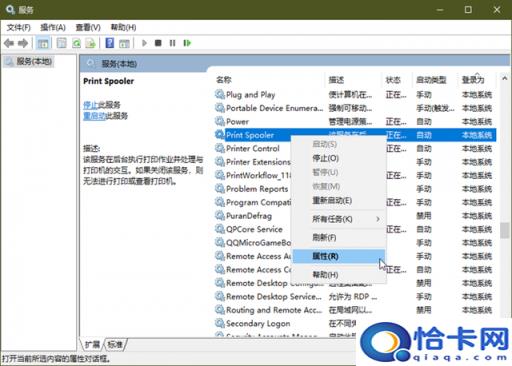
Task: Select the Printer Control service row
Action: click(355, 148)
